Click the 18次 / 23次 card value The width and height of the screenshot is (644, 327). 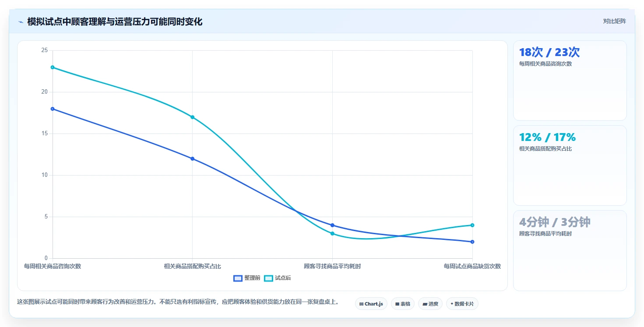[x=549, y=52]
